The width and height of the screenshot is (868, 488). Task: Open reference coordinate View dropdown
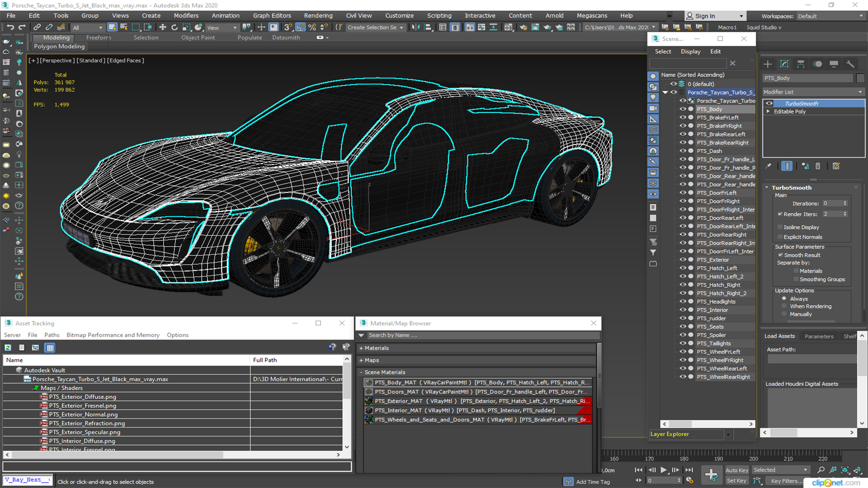click(222, 28)
